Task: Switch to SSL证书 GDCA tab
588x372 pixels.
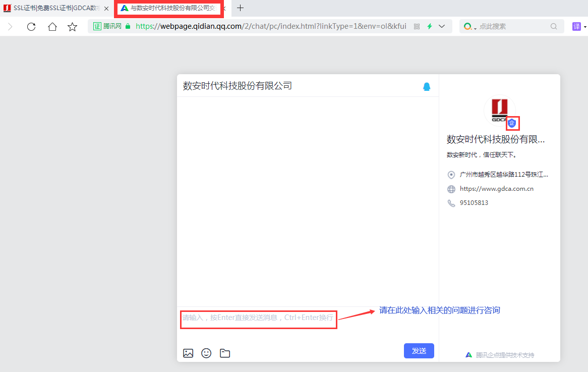Action: point(52,8)
